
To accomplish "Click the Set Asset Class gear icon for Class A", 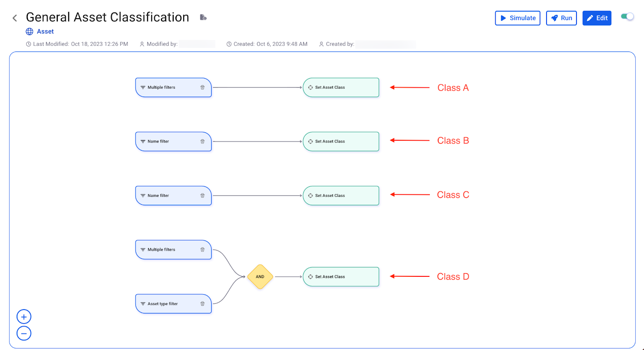I will [310, 87].
